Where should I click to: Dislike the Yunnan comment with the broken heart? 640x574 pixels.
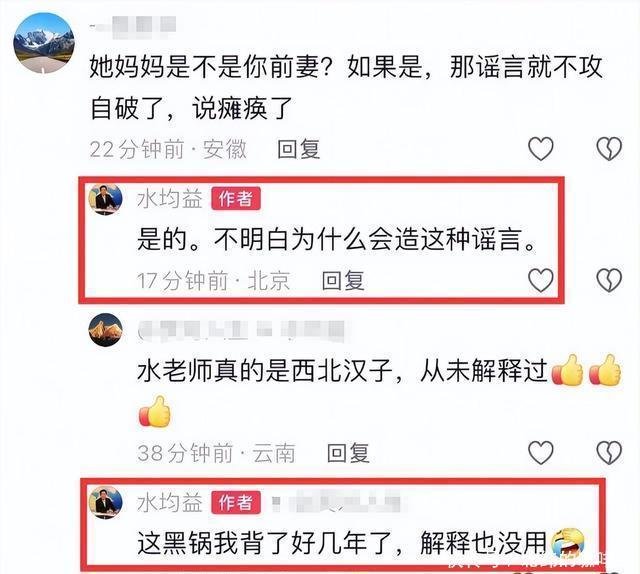(x=609, y=452)
